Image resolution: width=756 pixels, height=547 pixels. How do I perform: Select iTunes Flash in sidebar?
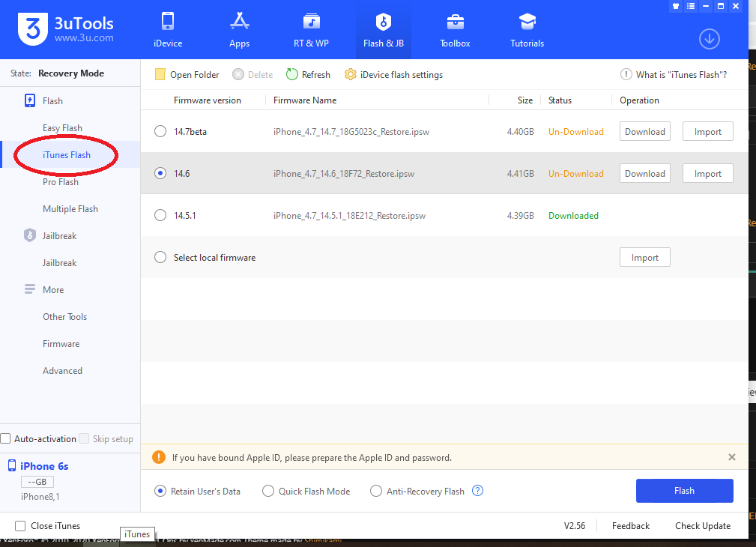coord(67,155)
